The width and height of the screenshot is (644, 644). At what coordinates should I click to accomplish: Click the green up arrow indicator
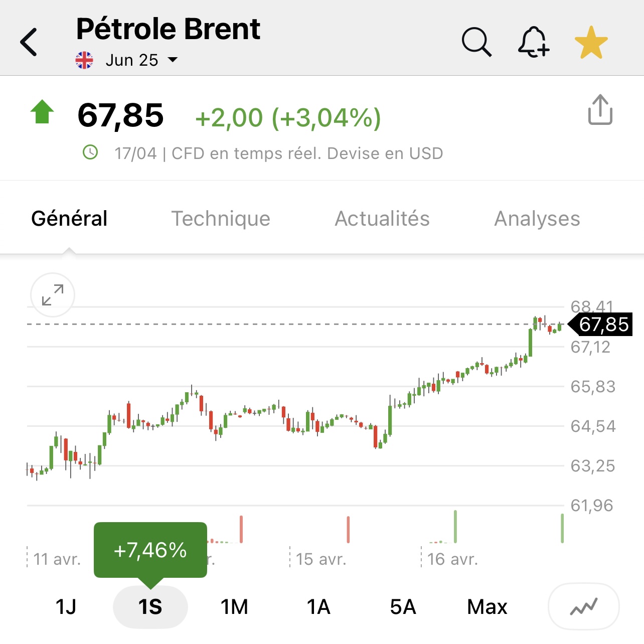pyautogui.click(x=42, y=111)
